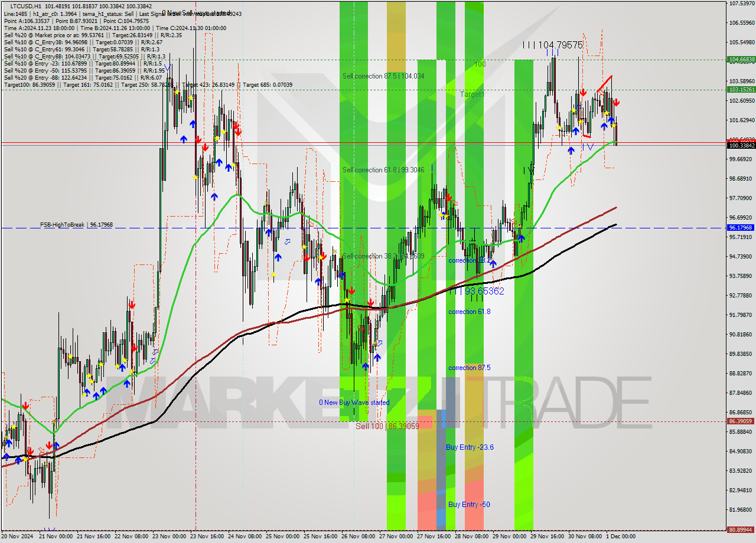
Task: Click the '21 Nov 16:00' time axis label
Action: pyautogui.click(x=94, y=537)
